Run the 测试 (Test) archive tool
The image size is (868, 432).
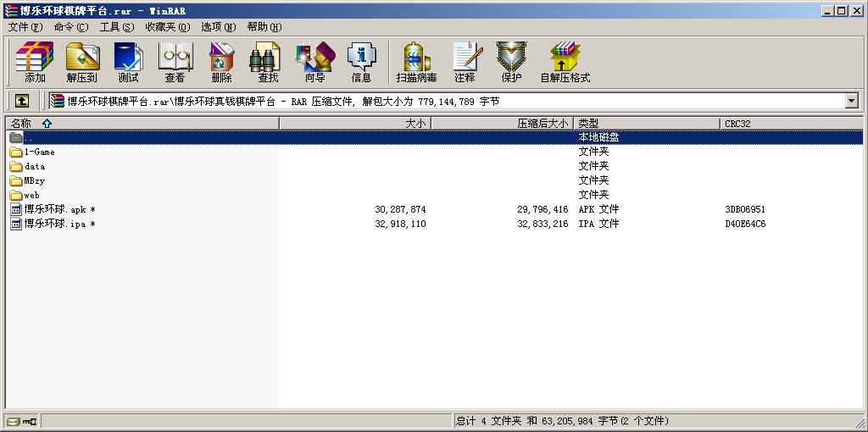[x=128, y=56]
